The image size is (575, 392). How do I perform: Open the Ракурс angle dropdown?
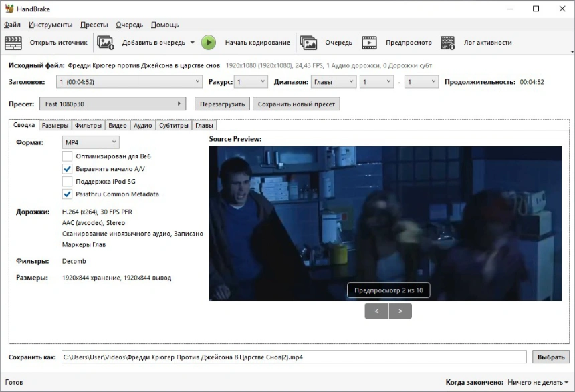(x=251, y=82)
